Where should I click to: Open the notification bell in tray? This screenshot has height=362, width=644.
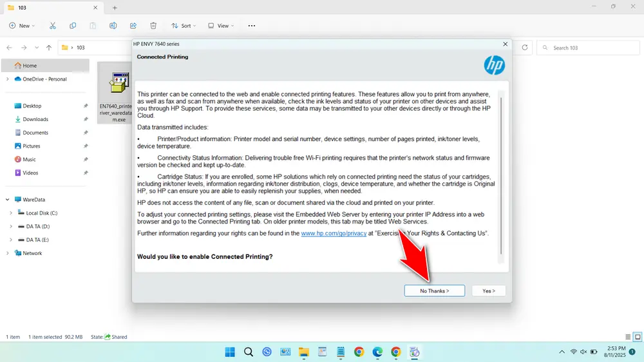pyautogui.click(x=632, y=352)
